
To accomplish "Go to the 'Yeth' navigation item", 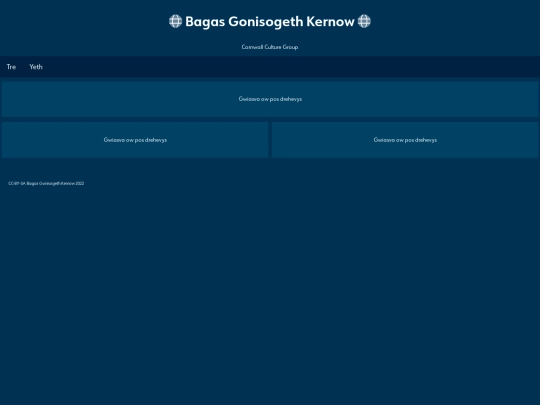I will [36, 67].
